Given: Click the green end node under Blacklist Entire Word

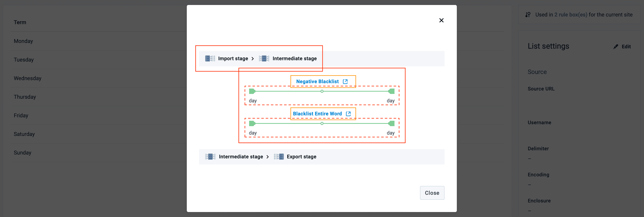Looking at the screenshot, I should click(391, 123).
